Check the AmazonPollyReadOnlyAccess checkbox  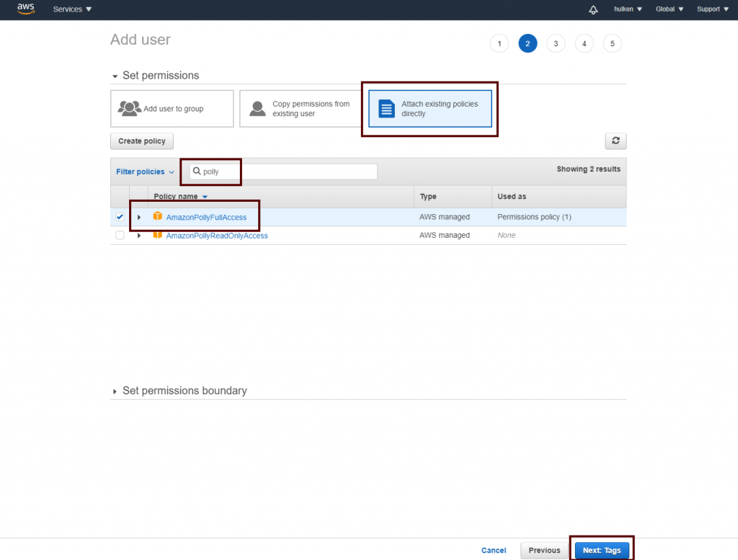point(120,236)
